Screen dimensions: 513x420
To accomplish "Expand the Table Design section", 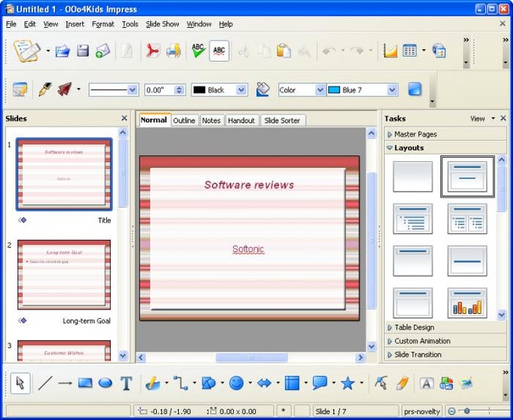I will tap(445, 327).
